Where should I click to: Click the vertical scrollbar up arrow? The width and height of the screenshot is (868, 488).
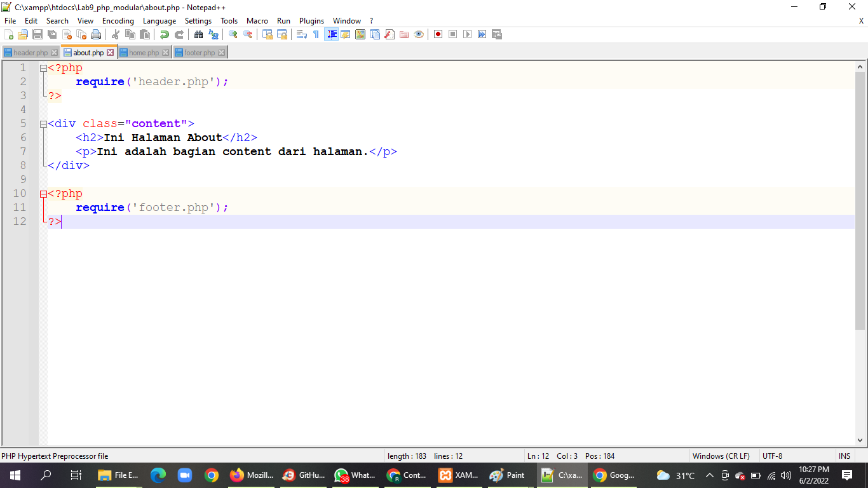coord(861,67)
